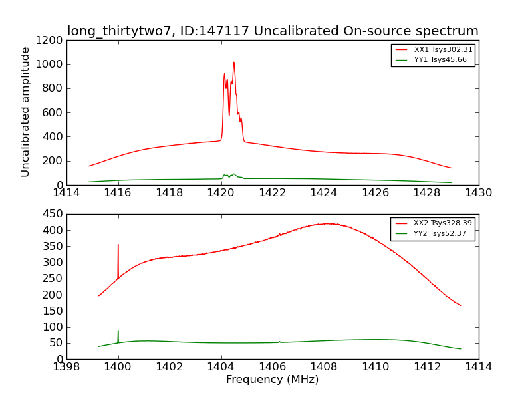Click the '1428' x-axis tick label
The height and width of the screenshot is (399, 532).
pos(427,193)
